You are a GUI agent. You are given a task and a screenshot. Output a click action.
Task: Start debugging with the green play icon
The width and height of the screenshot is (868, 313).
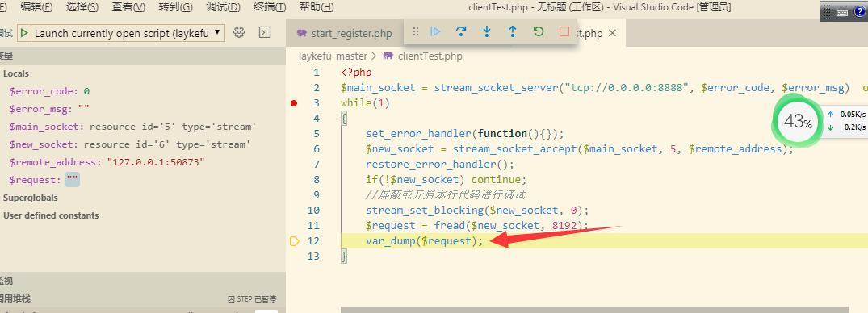point(23,33)
